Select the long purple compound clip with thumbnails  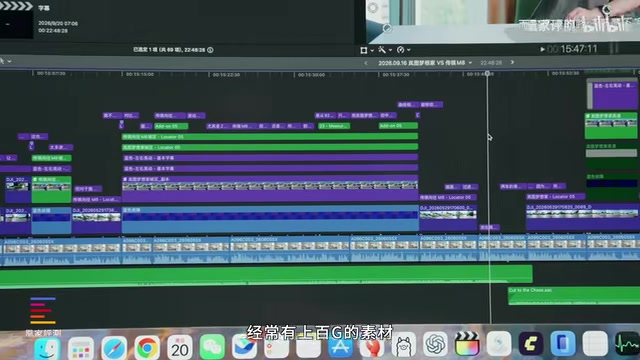[x=270, y=189]
